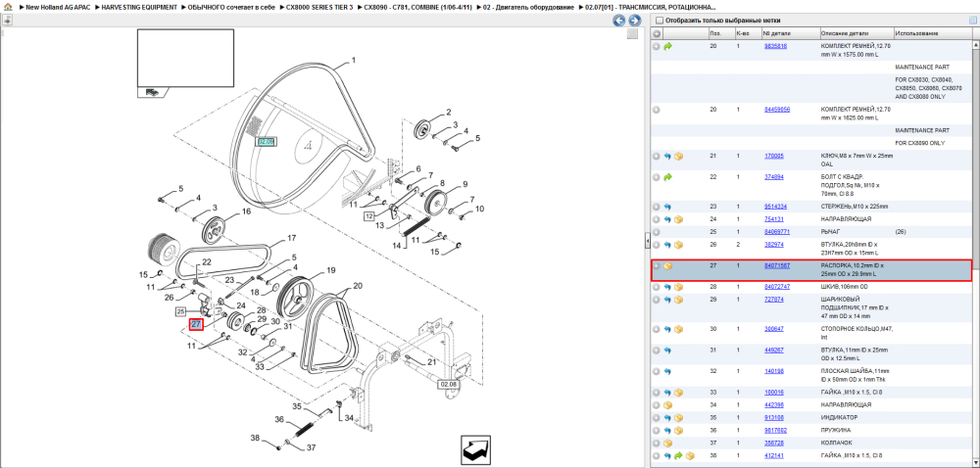This screenshot has width=980, height=468.
Task: Click the print/export icon above diagram
Action: [x=6, y=20]
